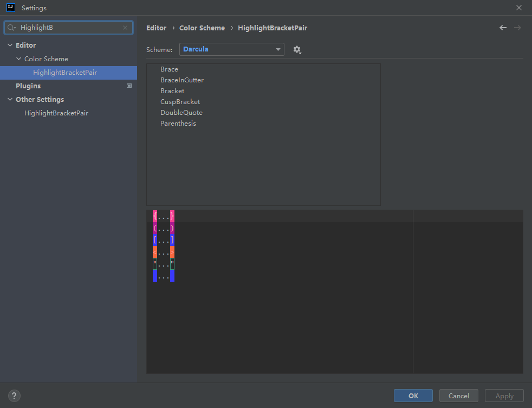The image size is (532, 408).
Task: Click the small icon beside the Plugins entry
Action: pyautogui.click(x=129, y=86)
